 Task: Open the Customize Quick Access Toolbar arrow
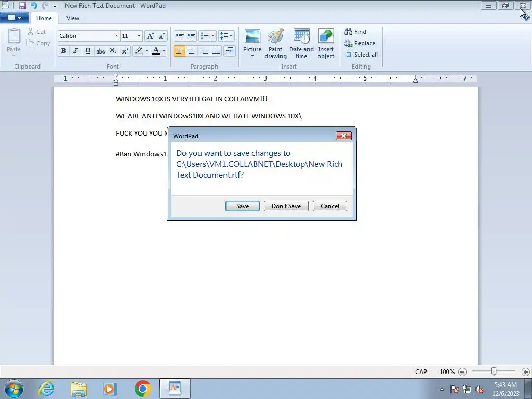(55, 6)
